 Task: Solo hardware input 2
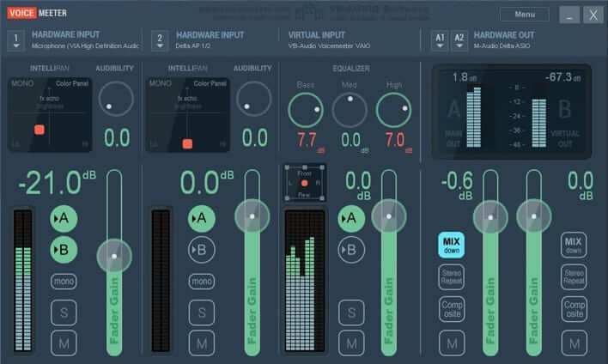point(202,312)
